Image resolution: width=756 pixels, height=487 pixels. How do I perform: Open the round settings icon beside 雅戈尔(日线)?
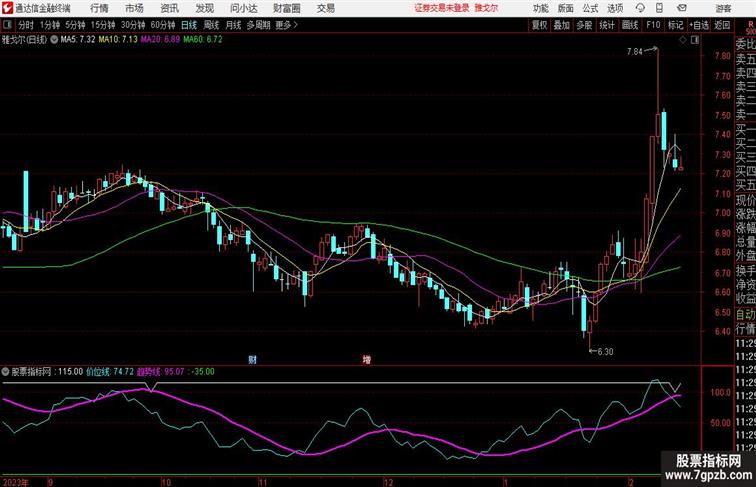click(54, 40)
